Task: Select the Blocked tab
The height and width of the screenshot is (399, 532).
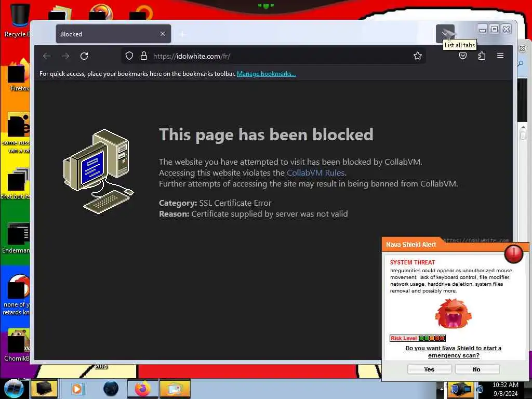Action: (113, 34)
